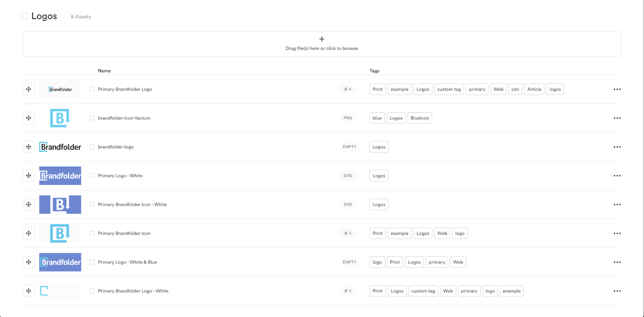Open more options for brandfolder-icon-favicon

coord(617,118)
